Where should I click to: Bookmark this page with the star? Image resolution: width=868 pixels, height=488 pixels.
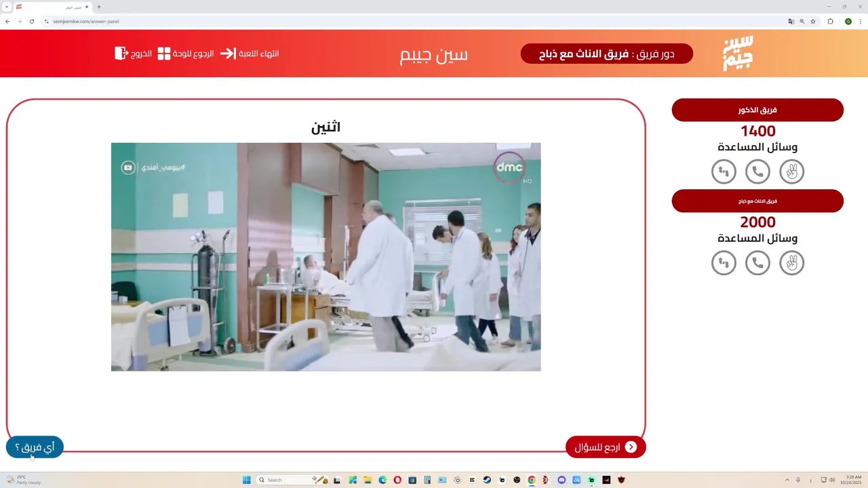(813, 21)
